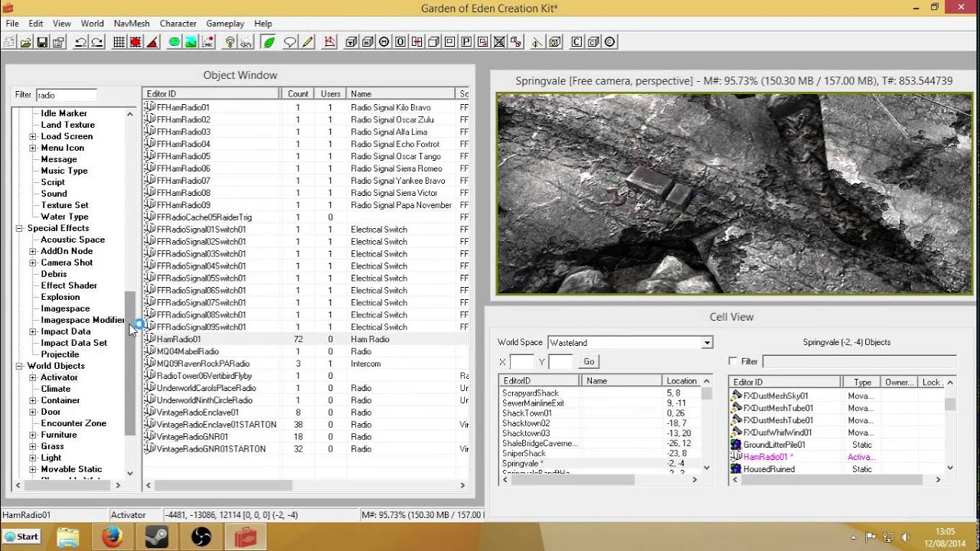This screenshot has width=980, height=551.
Task: Select the Activator tree item
Action: click(59, 377)
